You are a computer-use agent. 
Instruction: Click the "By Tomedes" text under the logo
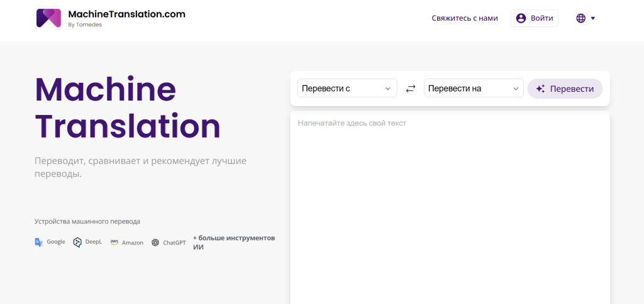[85, 25]
